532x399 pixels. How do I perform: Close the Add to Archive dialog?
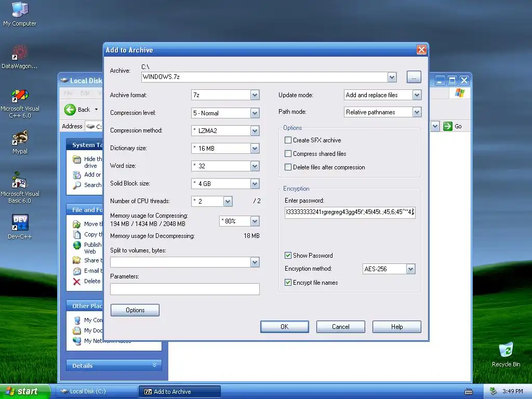coord(421,50)
